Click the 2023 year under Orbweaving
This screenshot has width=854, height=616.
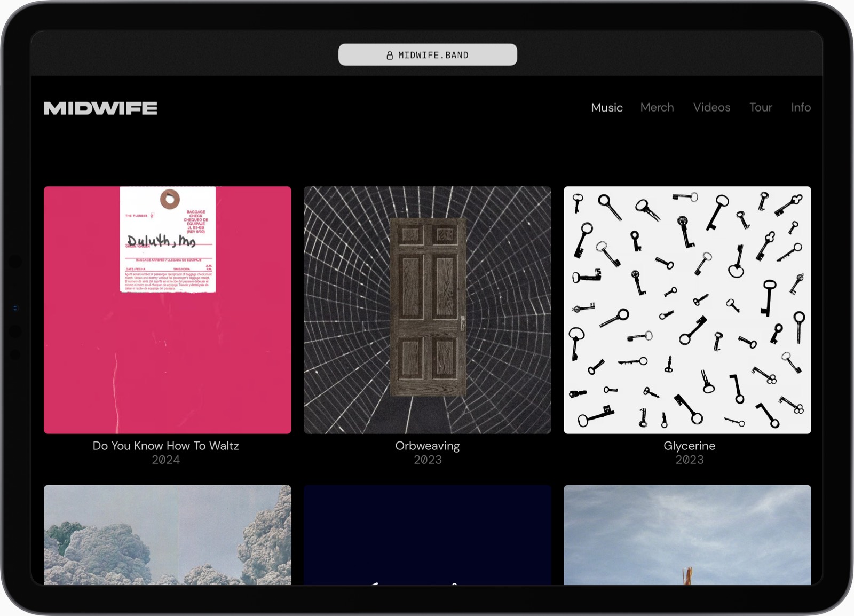428,460
